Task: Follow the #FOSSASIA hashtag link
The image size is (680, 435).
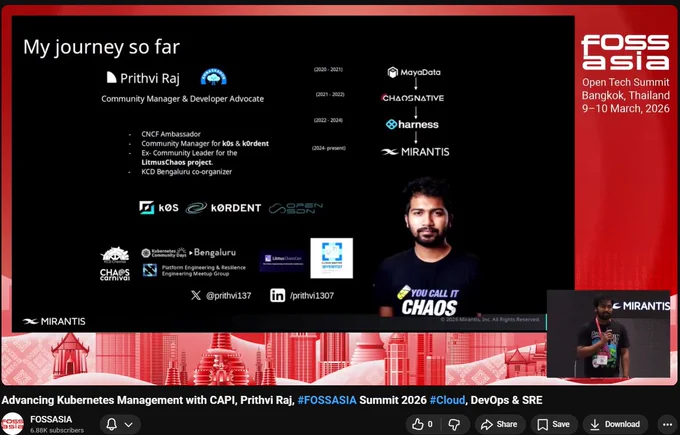Action: (x=327, y=400)
